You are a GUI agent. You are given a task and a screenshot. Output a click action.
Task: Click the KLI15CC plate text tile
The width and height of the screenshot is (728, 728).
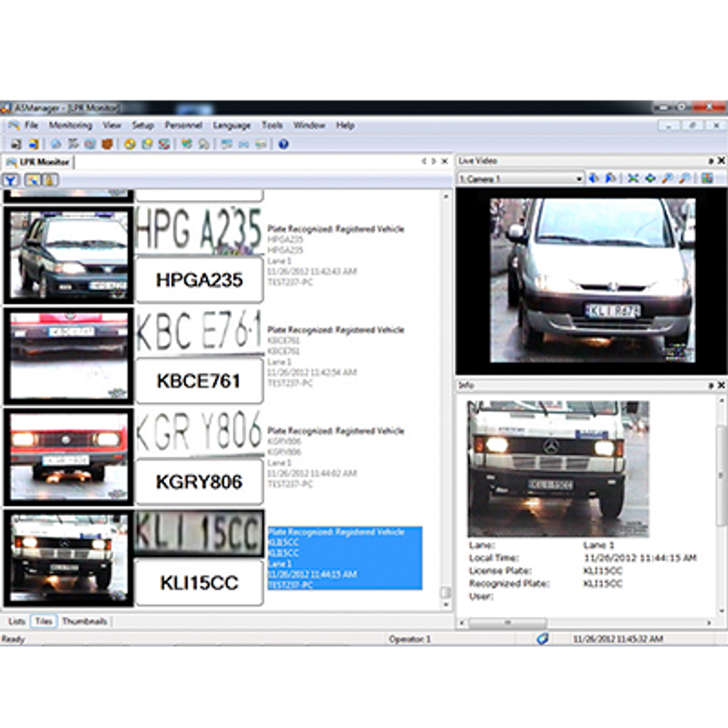200,582
